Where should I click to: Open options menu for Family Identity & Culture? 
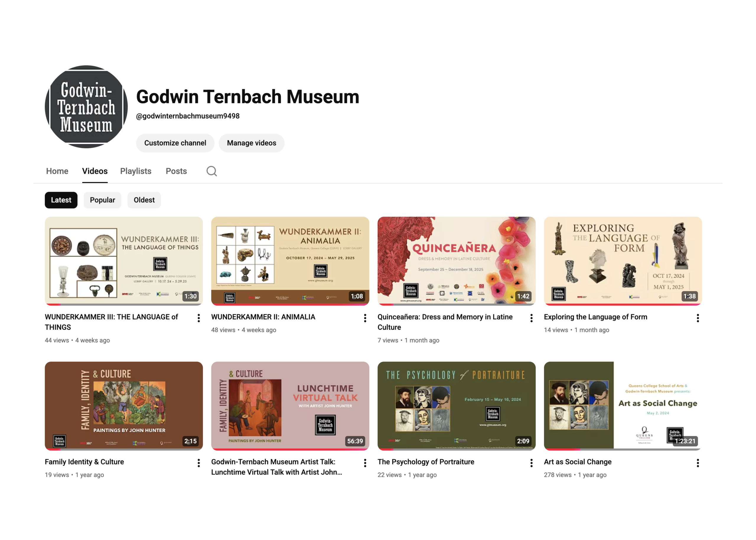click(198, 463)
